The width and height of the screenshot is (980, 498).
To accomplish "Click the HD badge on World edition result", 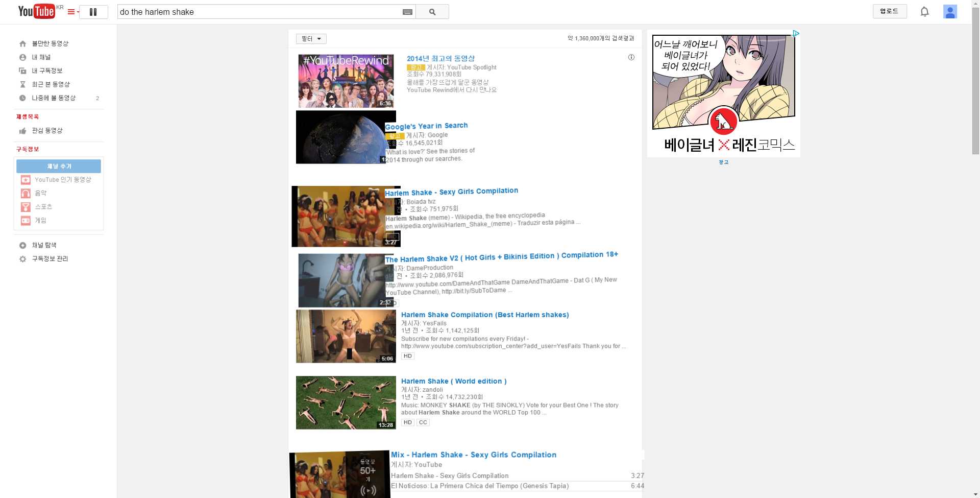I will (x=407, y=422).
